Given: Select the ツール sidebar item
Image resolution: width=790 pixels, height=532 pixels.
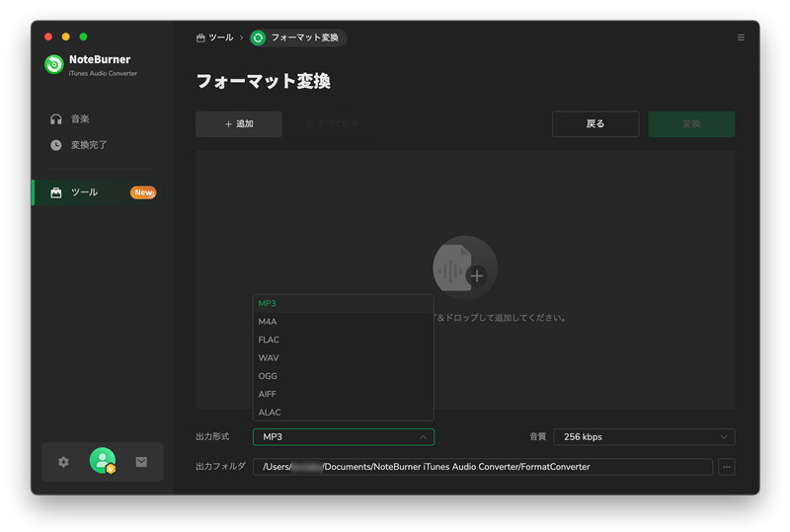Looking at the screenshot, I should [101, 192].
